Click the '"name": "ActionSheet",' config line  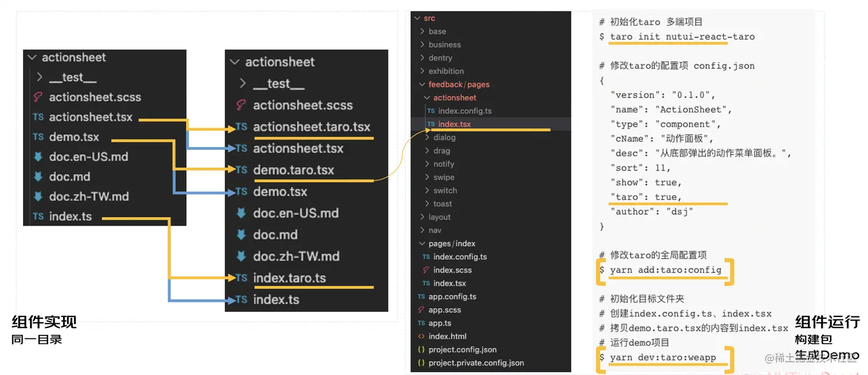[671, 109]
